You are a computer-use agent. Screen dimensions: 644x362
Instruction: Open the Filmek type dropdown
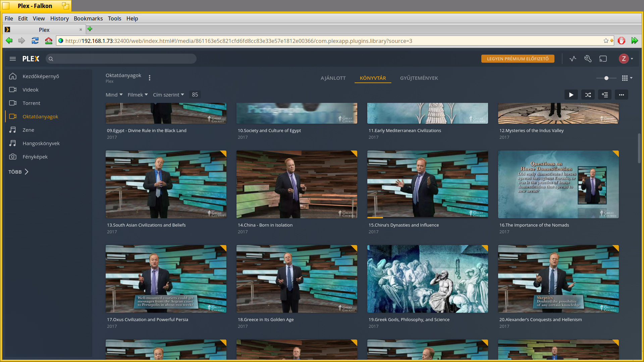(x=138, y=95)
